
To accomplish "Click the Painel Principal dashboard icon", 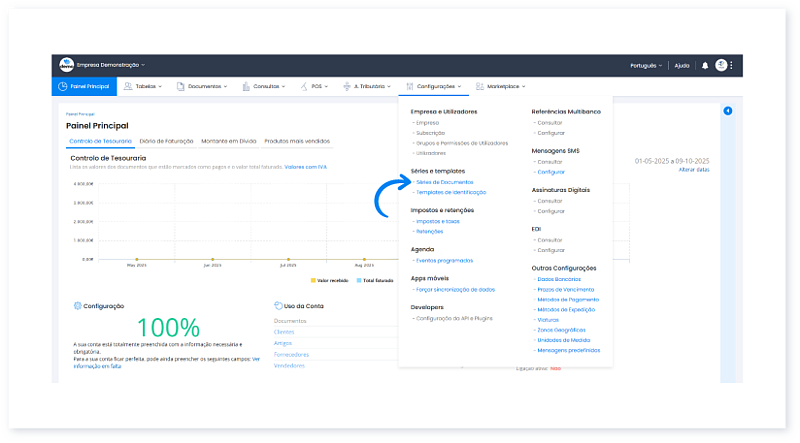I will [63, 87].
